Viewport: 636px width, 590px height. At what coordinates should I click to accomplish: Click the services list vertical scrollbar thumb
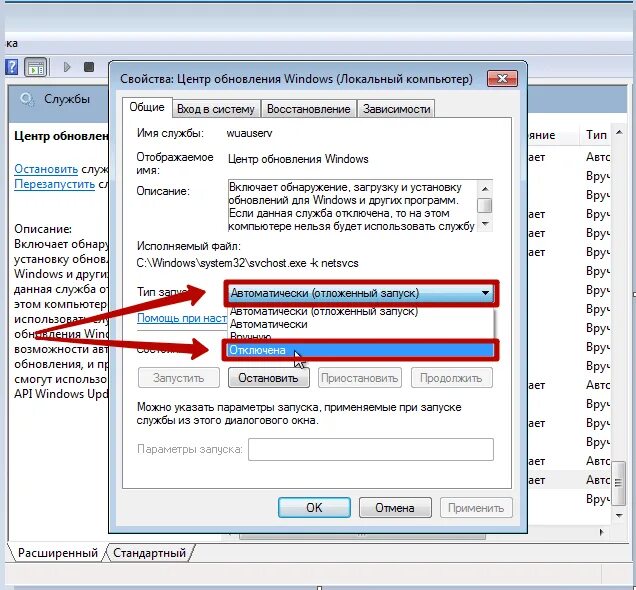click(x=618, y=483)
